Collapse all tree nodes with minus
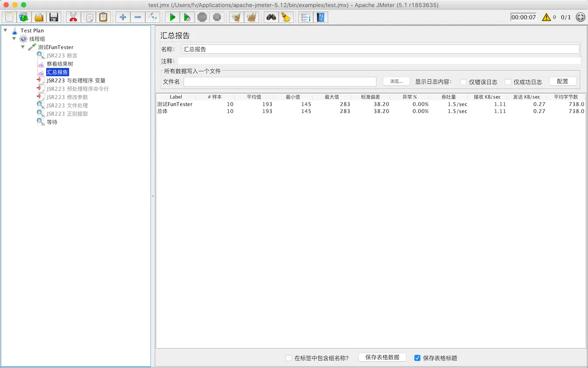The image size is (588, 368). (137, 17)
